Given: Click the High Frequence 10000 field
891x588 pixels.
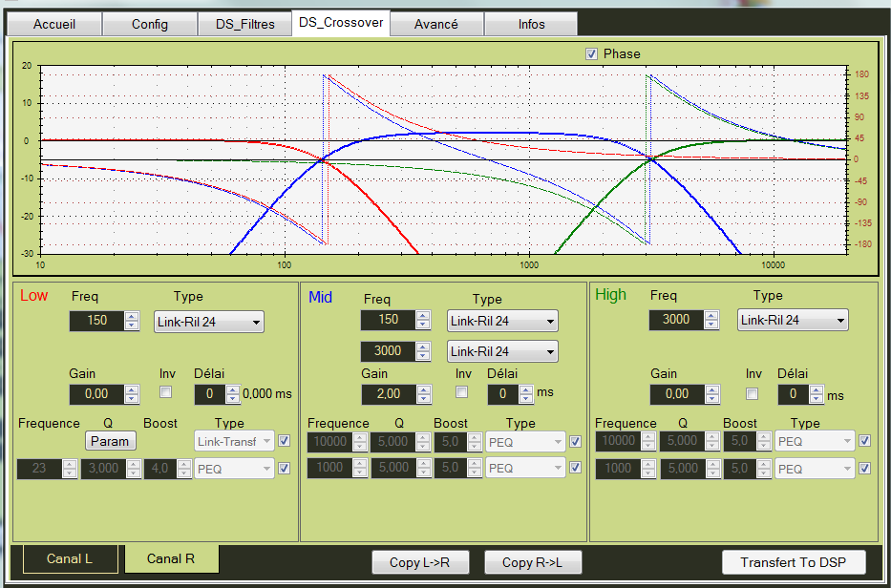Looking at the screenshot, I should 618,441.
